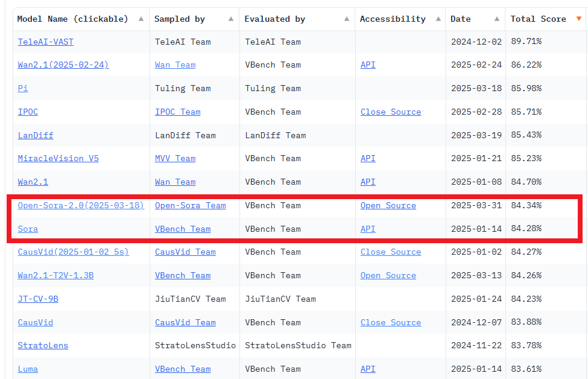588x379 pixels.
Task: Click the Evaluated by header label
Action: coord(275,19)
